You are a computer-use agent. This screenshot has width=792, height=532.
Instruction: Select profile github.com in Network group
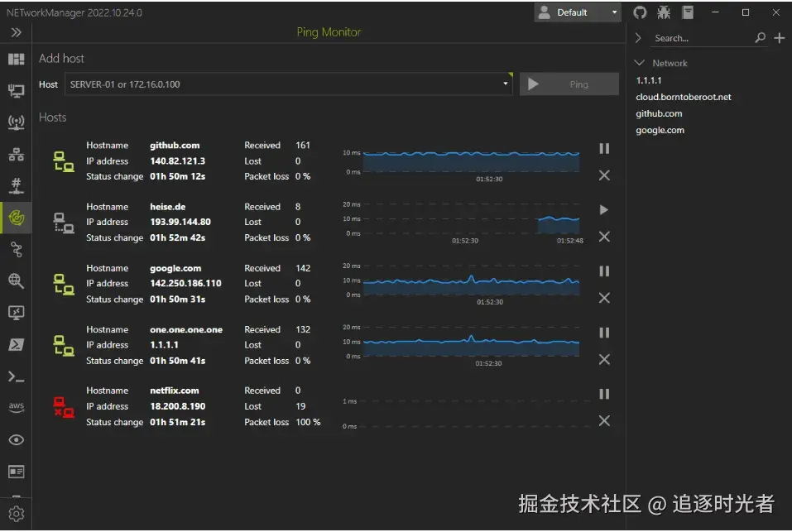659,113
